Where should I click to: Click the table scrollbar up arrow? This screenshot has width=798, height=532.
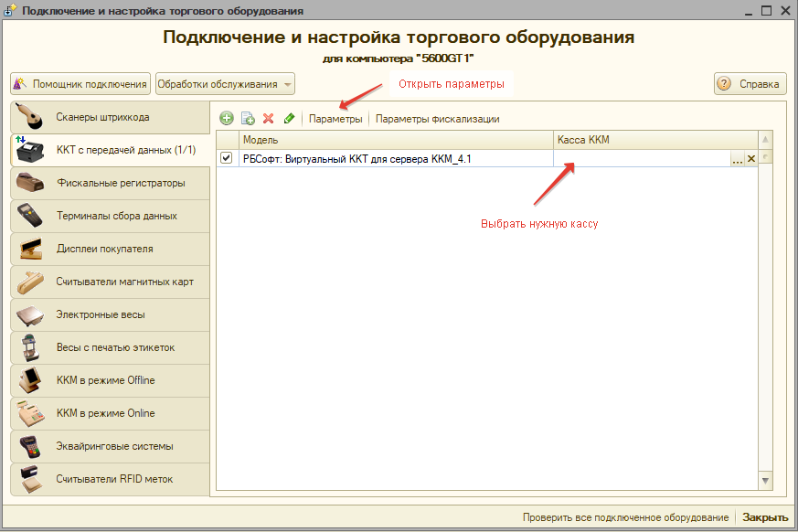click(765, 140)
